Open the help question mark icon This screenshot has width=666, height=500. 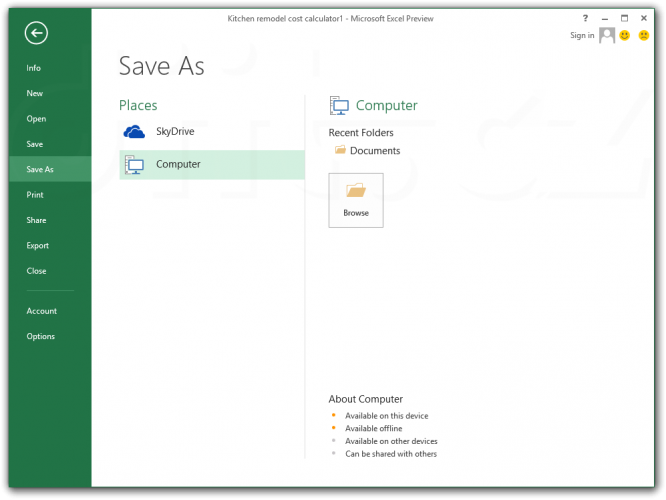[585, 18]
